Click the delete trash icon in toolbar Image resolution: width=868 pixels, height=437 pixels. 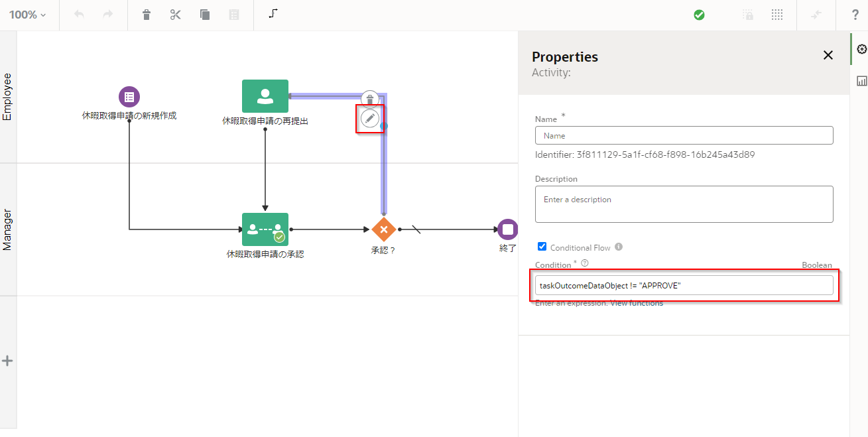tap(147, 15)
